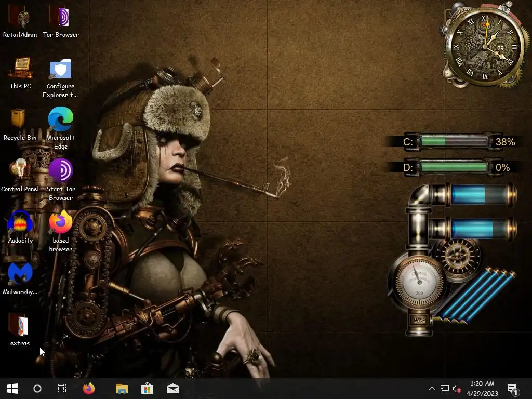Image resolution: width=532 pixels, height=399 pixels.
Task: Select the Tor Browser folder icon
Action: pos(61,21)
